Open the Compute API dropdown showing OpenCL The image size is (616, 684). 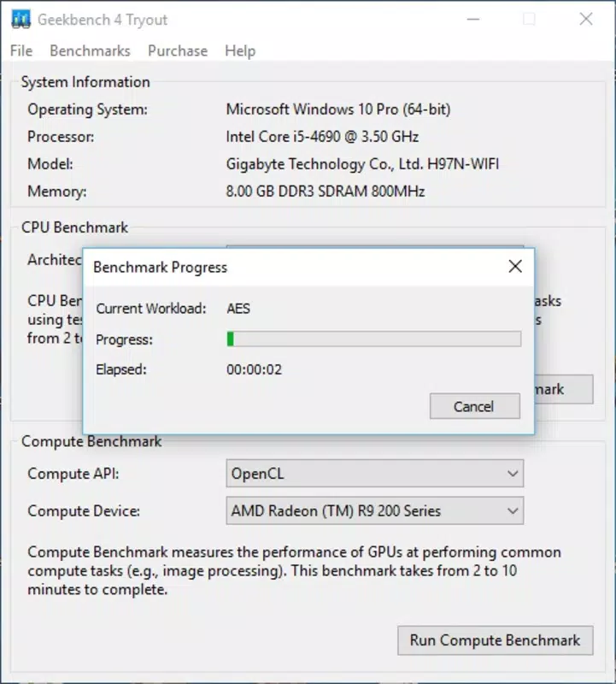pyautogui.click(x=375, y=474)
